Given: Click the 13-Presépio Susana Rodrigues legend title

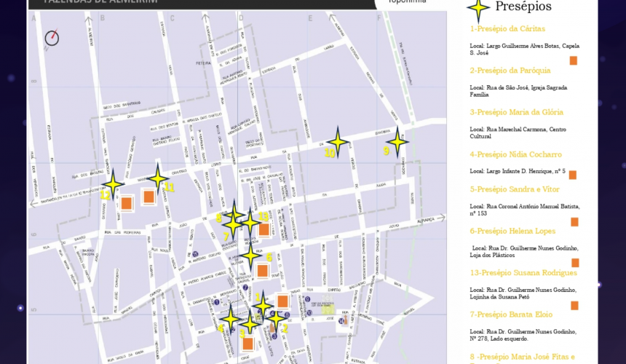Looking at the screenshot, I should pyautogui.click(x=523, y=273).
